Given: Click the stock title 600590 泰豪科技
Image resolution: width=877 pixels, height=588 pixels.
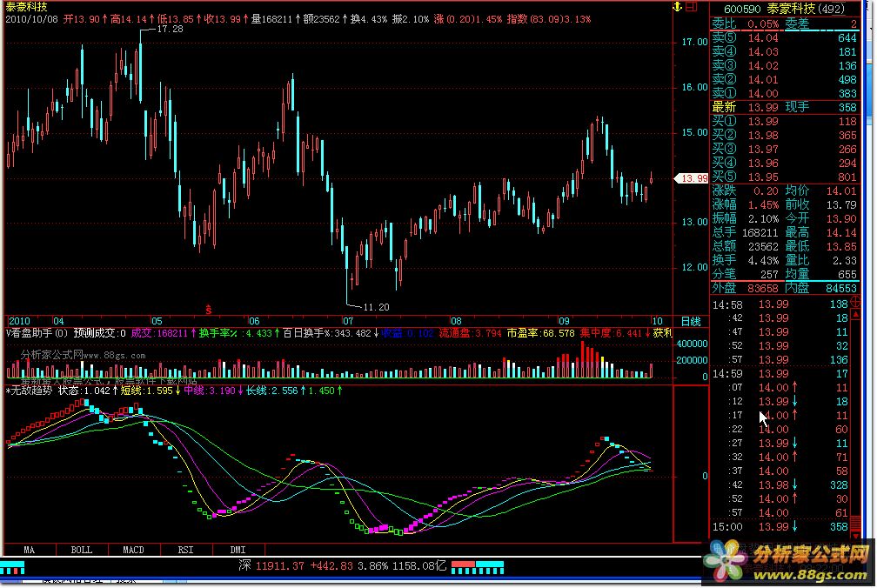Looking at the screenshot, I should (784, 9).
